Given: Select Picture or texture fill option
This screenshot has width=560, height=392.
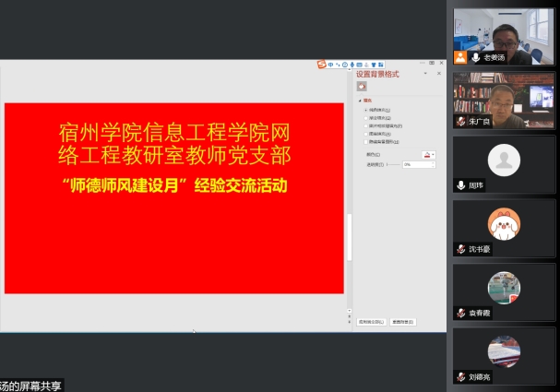Looking at the screenshot, I should pos(365,126).
